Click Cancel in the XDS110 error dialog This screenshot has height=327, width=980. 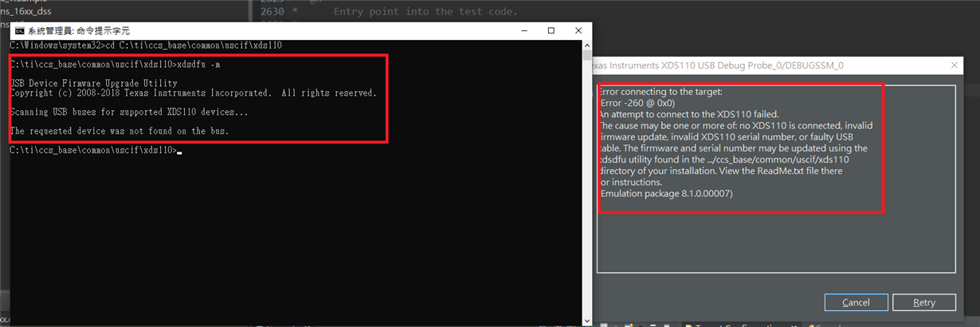point(856,302)
